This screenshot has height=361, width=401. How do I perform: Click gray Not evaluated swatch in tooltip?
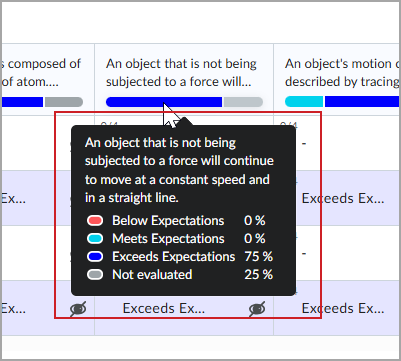click(x=95, y=274)
